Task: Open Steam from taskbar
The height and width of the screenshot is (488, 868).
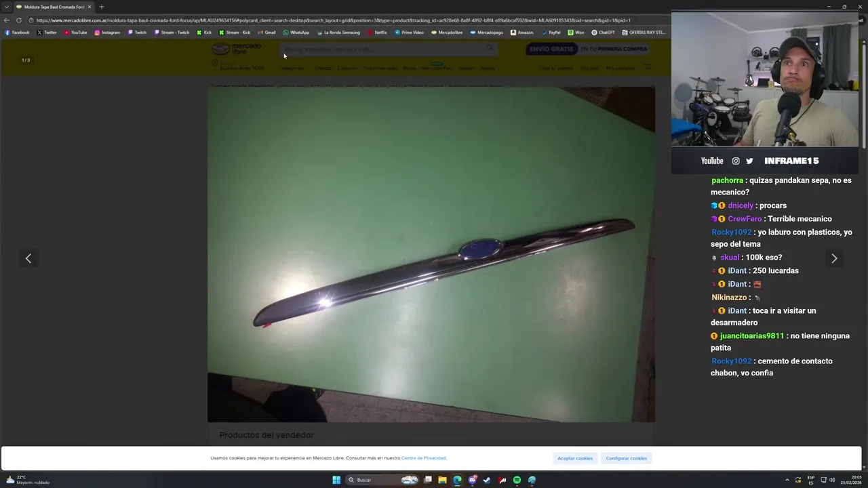Action: coord(487,480)
